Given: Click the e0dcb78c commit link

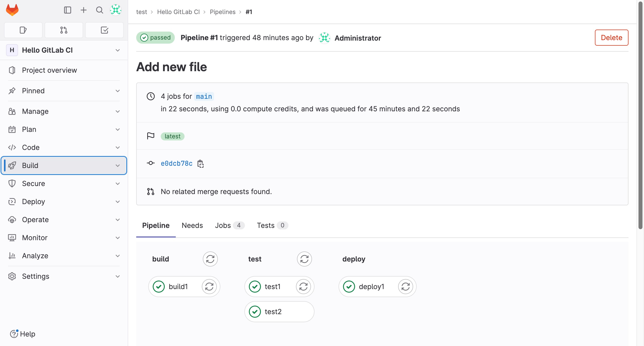Looking at the screenshot, I should click(176, 163).
